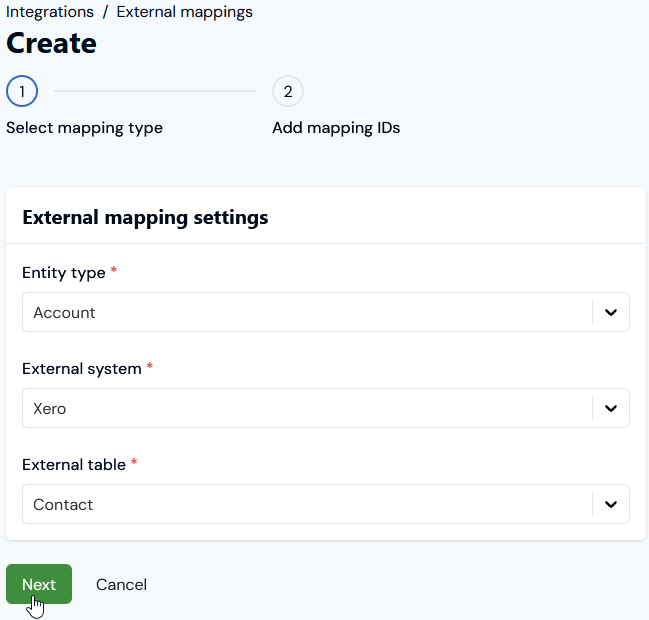The image size is (649, 620).
Task: Click the External mapping settings heading
Action: (145, 218)
